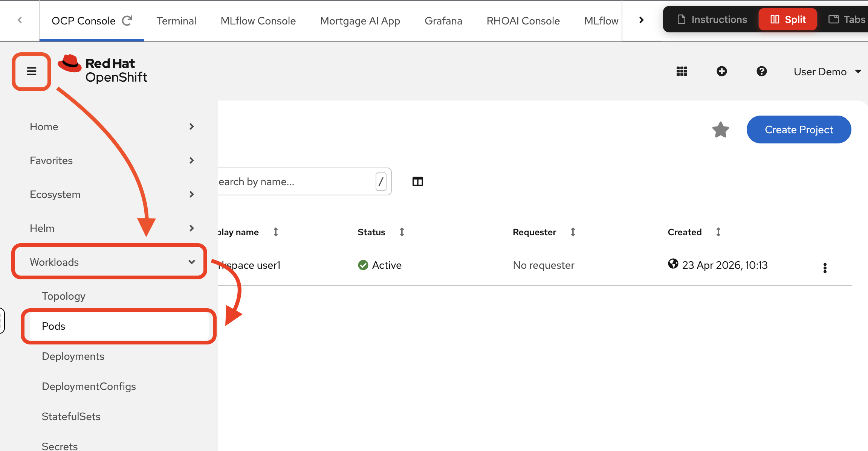Sort by Created column
Viewport: 868px width, 451px height.
tap(718, 232)
